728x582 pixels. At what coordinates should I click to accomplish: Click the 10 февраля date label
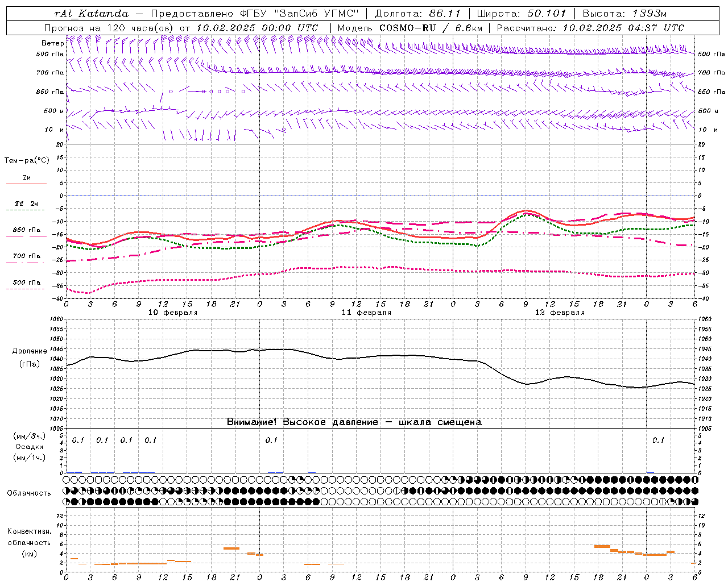click(173, 313)
